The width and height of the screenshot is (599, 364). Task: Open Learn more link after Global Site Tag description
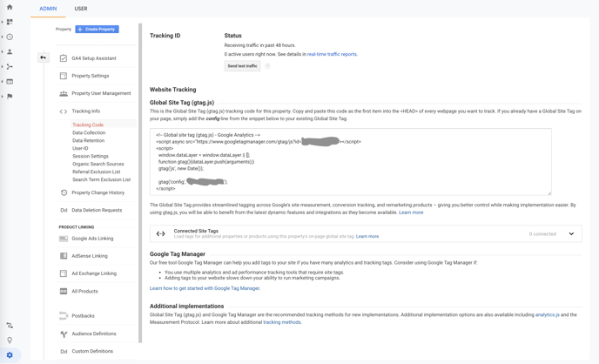click(411, 212)
